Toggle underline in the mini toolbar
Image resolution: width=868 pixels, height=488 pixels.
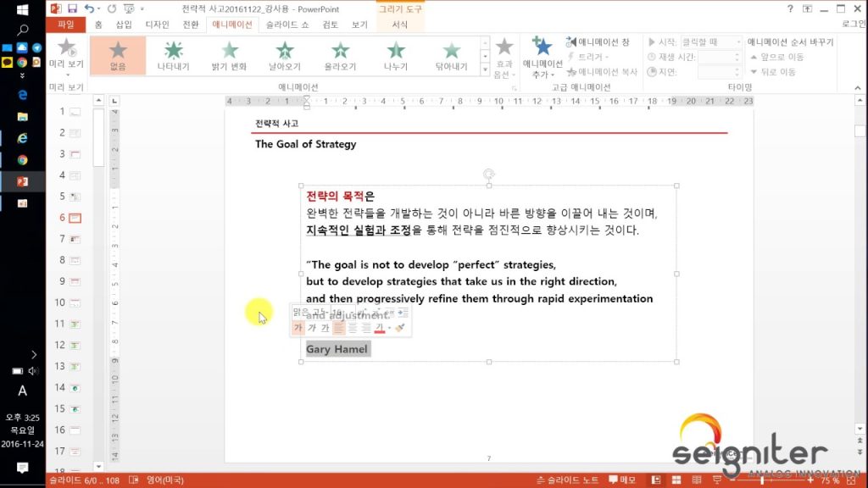pos(325,328)
